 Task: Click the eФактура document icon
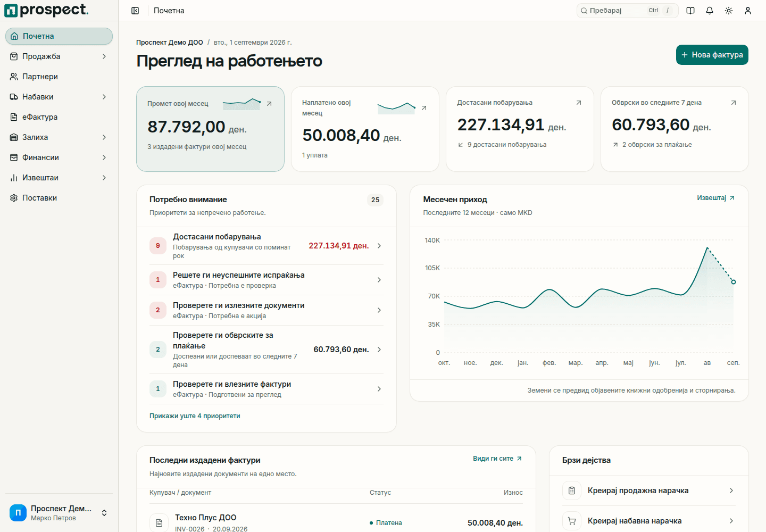click(x=14, y=117)
